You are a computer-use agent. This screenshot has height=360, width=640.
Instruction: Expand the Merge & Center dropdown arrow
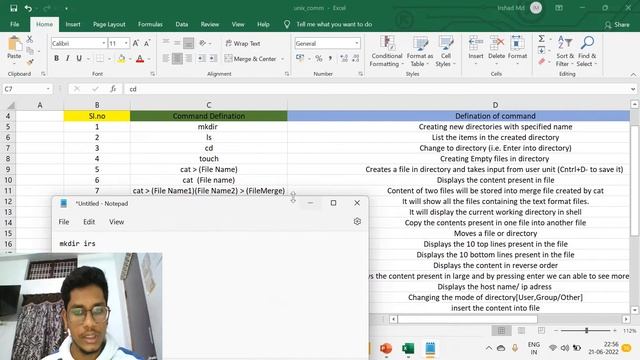(282, 59)
